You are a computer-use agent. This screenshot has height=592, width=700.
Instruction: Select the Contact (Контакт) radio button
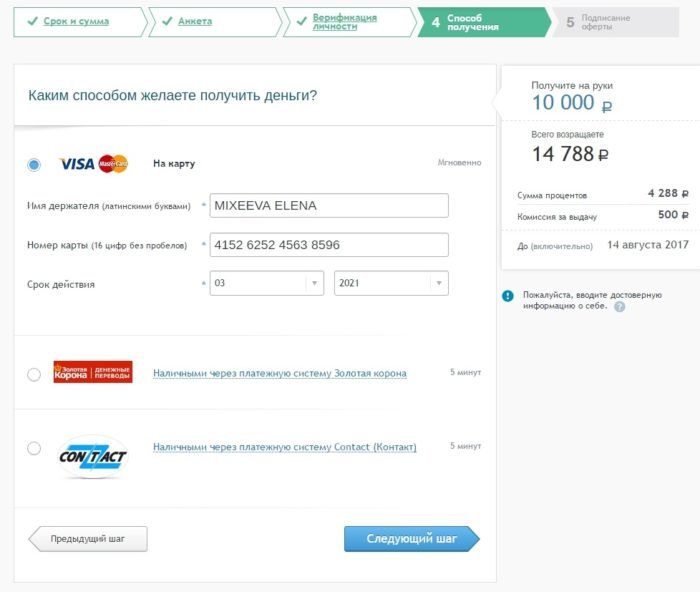click(34, 448)
